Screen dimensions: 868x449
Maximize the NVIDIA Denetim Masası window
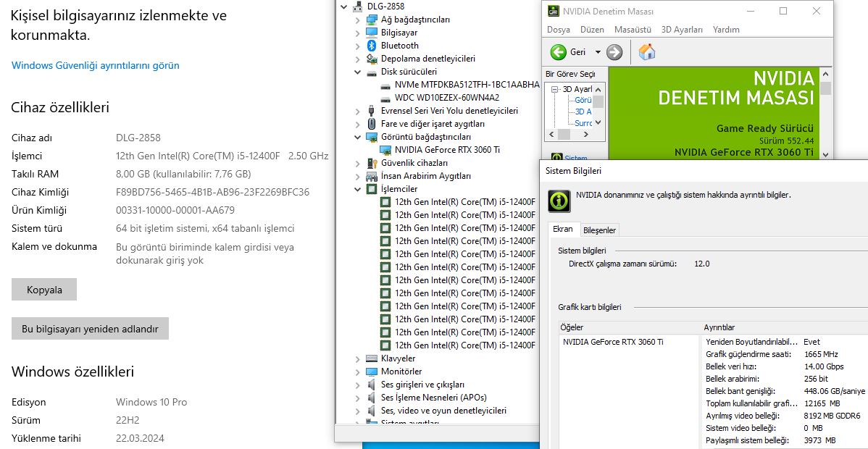coord(783,11)
